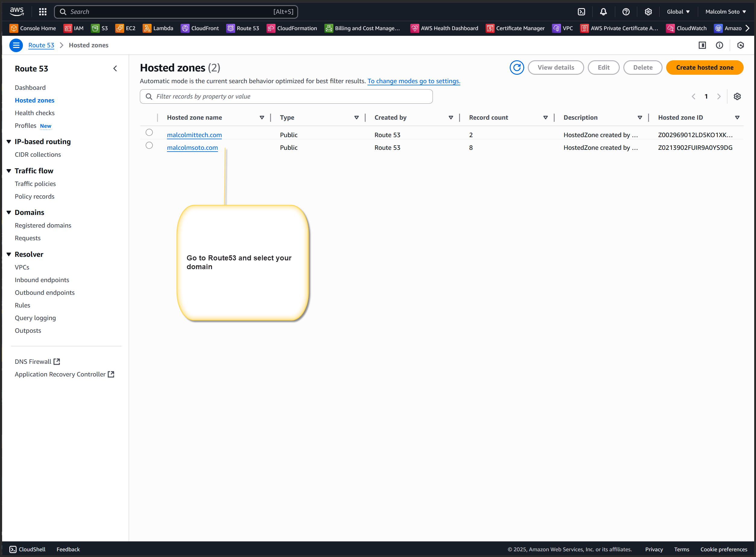Open the notifications bell
Image resolution: width=756 pixels, height=557 pixels.
point(603,12)
